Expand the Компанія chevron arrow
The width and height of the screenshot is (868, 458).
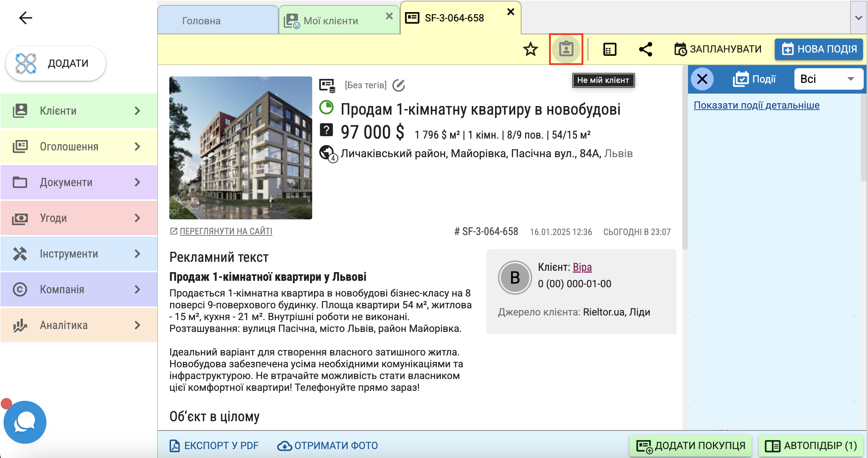pyautogui.click(x=138, y=289)
